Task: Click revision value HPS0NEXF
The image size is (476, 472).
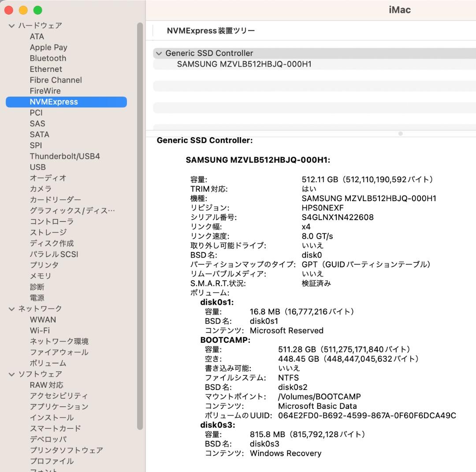Action: coord(322,208)
